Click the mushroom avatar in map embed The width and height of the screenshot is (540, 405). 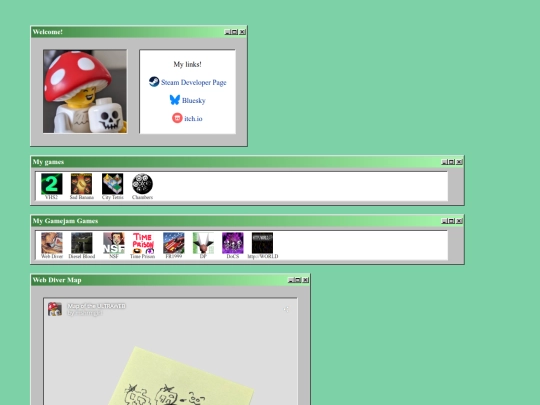coord(55,309)
